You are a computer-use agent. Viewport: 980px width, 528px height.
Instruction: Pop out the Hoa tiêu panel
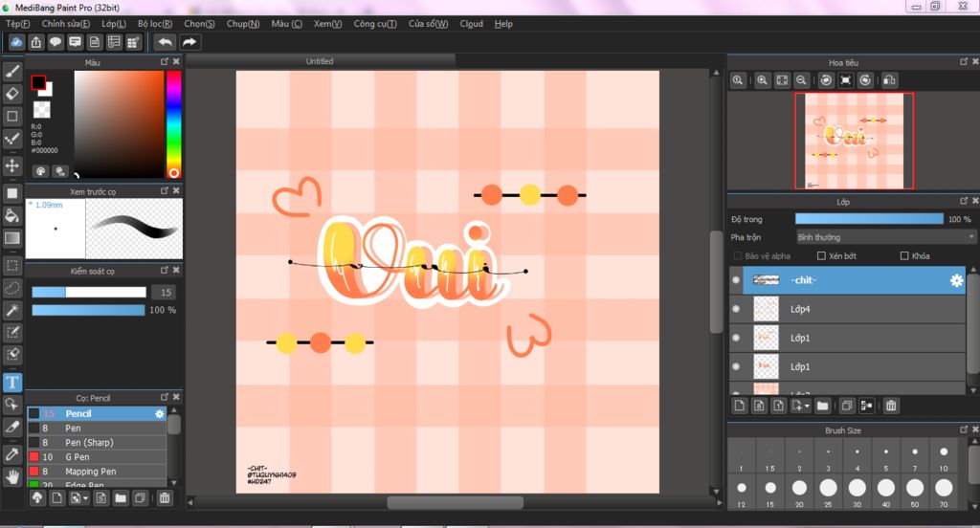963,61
